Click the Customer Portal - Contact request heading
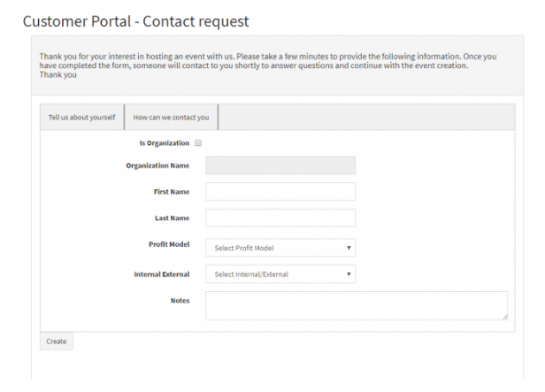 click(135, 20)
